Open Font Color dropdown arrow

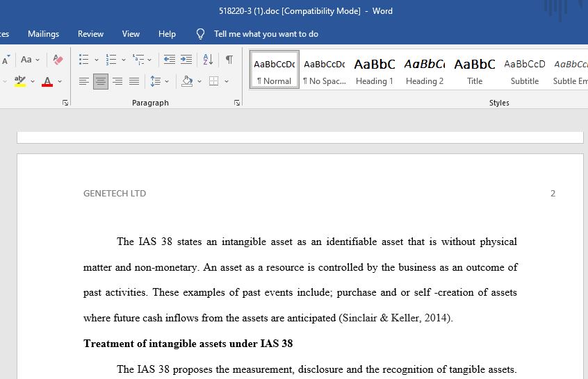60,81
